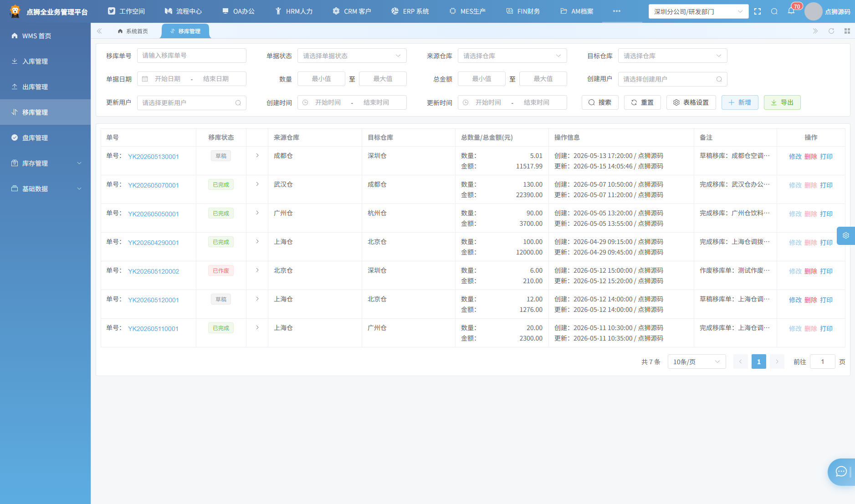
Task: Open the ERP 系统 top menu
Action: pyautogui.click(x=410, y=11)
